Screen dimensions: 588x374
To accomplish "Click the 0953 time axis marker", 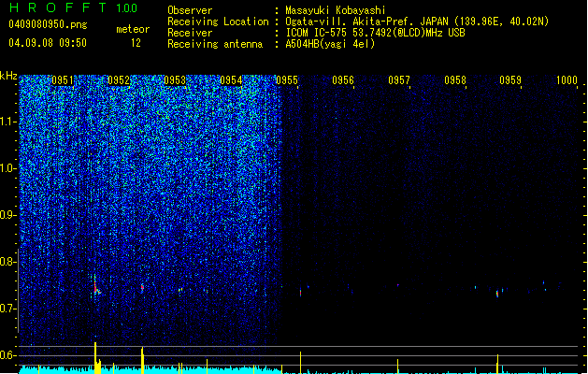I will tap(175, 80).
